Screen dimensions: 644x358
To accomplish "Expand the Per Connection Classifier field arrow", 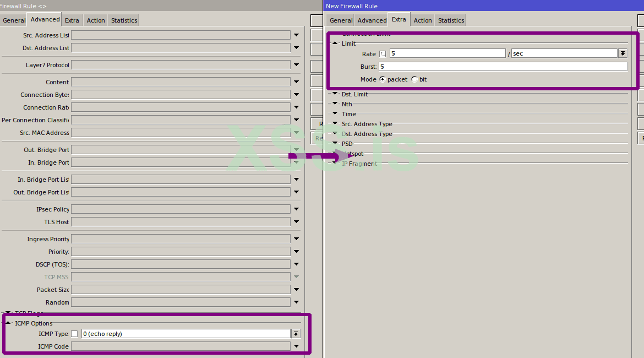I will (296, 120).
